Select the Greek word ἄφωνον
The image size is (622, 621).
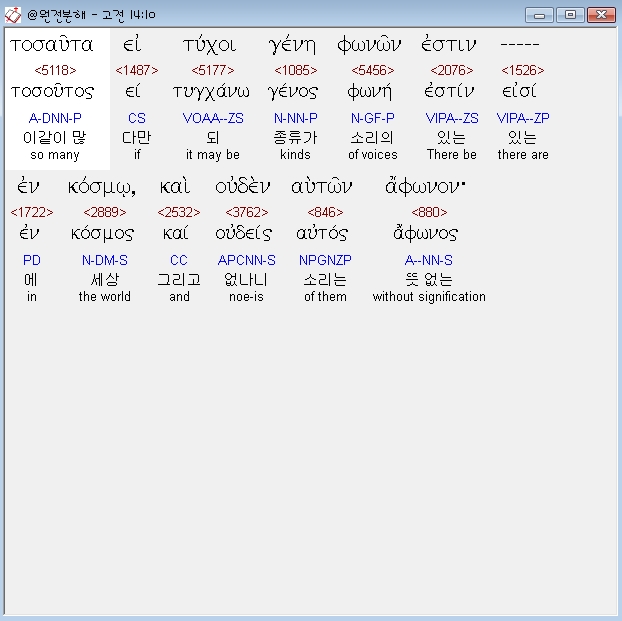[x=425, y=186]
